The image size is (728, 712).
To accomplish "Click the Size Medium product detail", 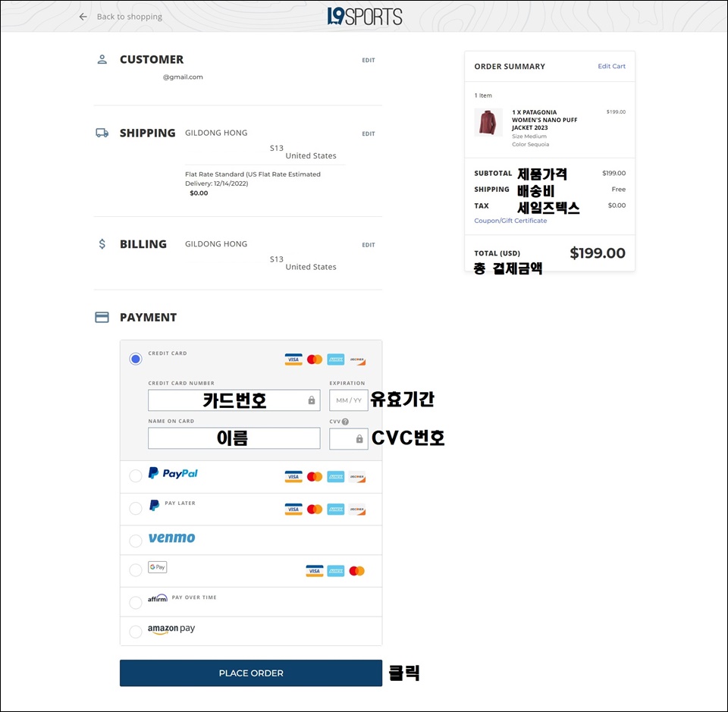I will 529,136.
